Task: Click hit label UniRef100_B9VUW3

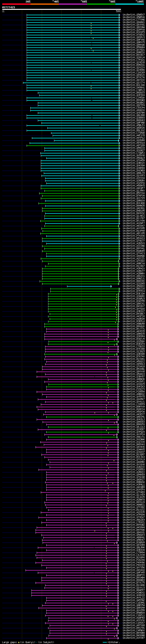Action: (x=134, y=100)
